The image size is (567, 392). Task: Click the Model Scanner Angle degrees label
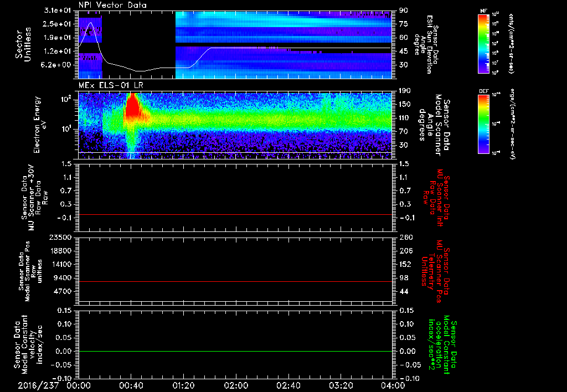[x=434, y=125]
